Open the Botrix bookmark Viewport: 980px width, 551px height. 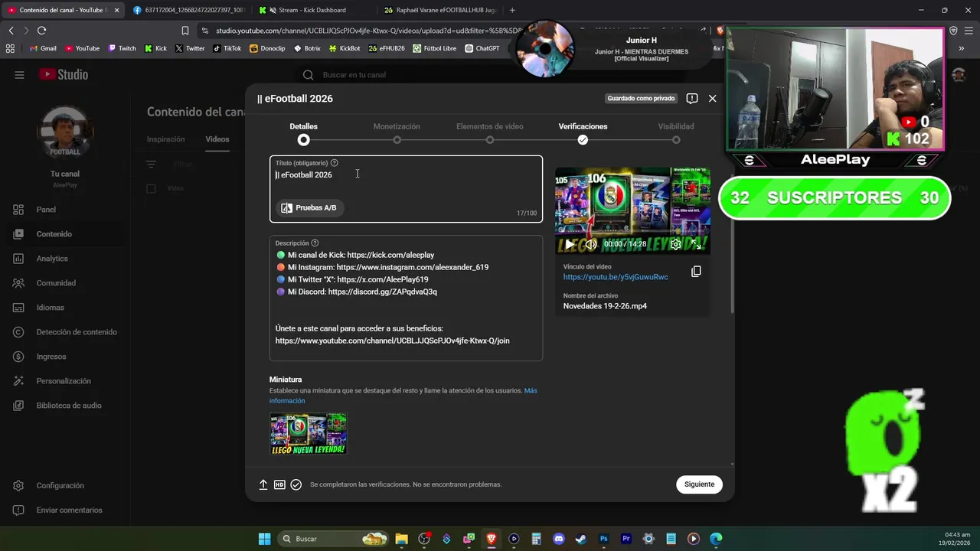coord(306,48)
